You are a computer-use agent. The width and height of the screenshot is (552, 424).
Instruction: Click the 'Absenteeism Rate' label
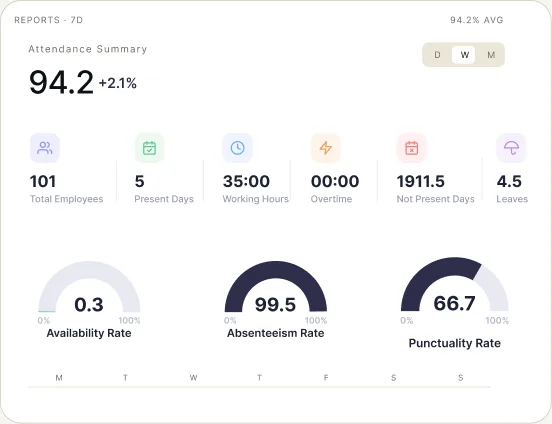(276, 333)
